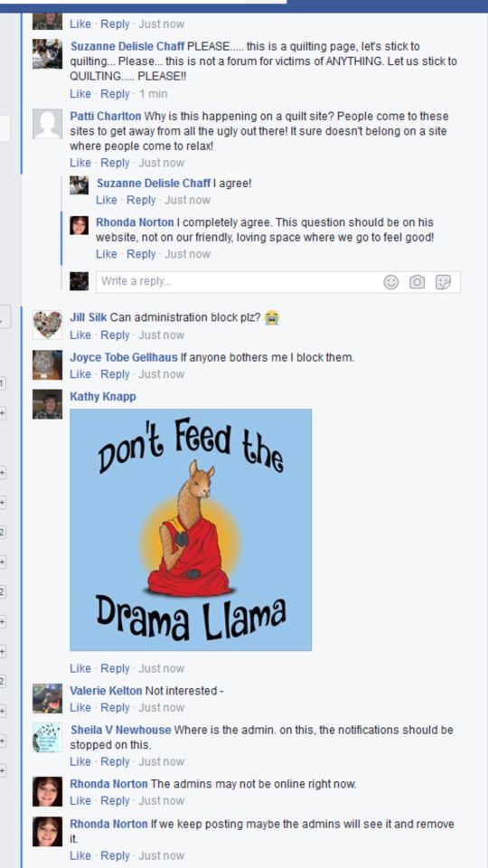Image resolution: width=488 pixels, height=868 pixels.
Task: Open Rhonda Norton's profile from 'completely agree' reply
Action: coord(135,222)
